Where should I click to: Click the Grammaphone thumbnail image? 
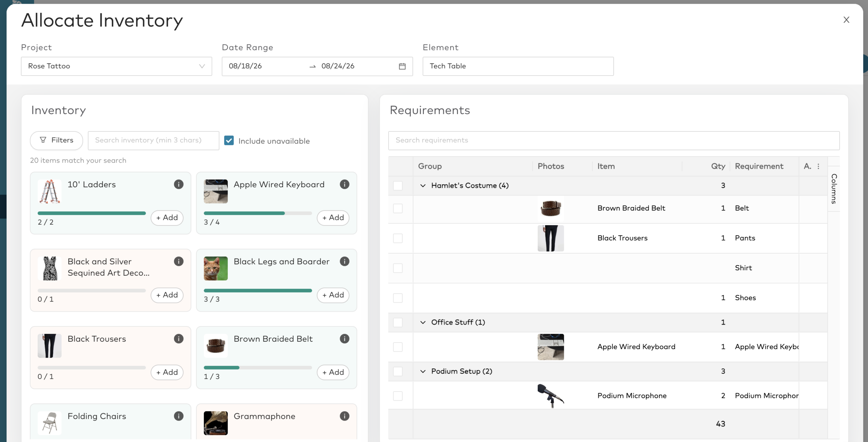tap(216, 423)
